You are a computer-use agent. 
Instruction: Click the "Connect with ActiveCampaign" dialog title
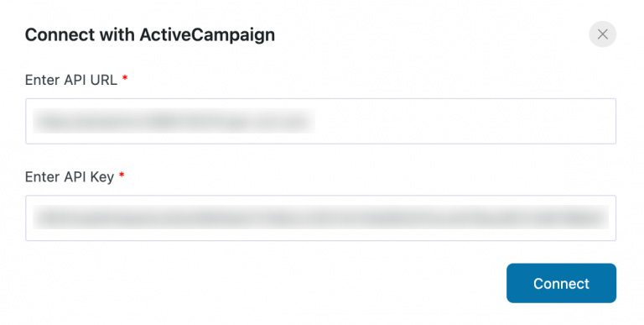(x=150, y=34)
